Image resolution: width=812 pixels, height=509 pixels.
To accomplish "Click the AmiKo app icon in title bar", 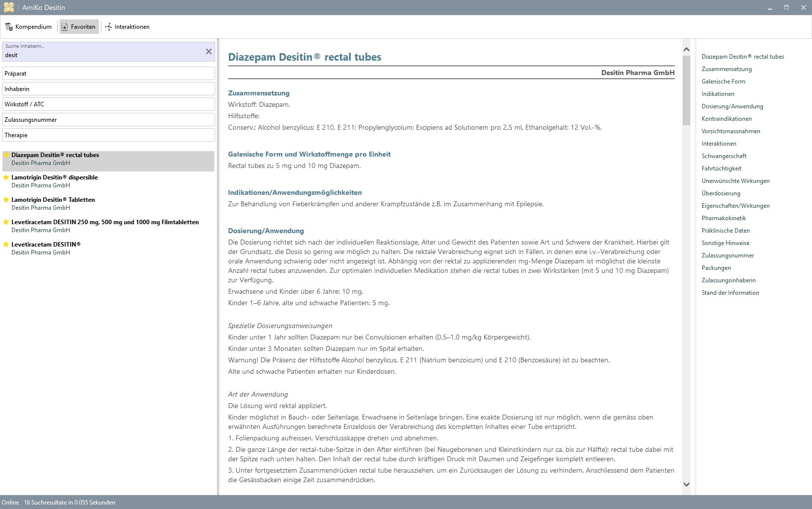I will [x=8, y=7].
